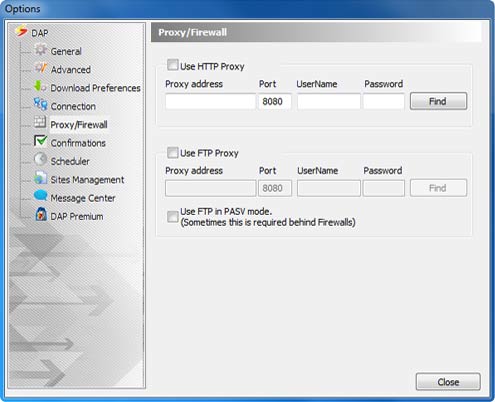Click Find button for HTTP proxy

pyautogui.click(x=438, y=101)
